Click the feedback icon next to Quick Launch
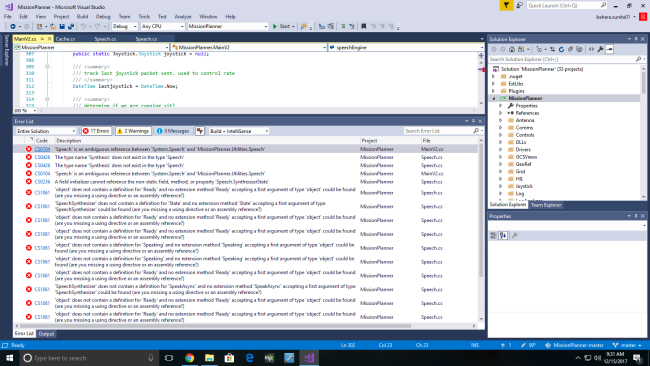Viewport: 650px width, 366px height. click(x=519, y=5)
